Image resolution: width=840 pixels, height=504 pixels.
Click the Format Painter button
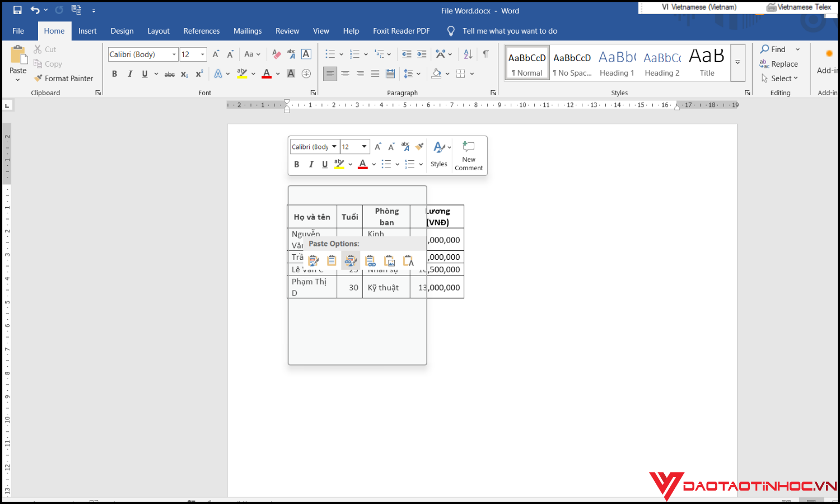click(63, 78)
